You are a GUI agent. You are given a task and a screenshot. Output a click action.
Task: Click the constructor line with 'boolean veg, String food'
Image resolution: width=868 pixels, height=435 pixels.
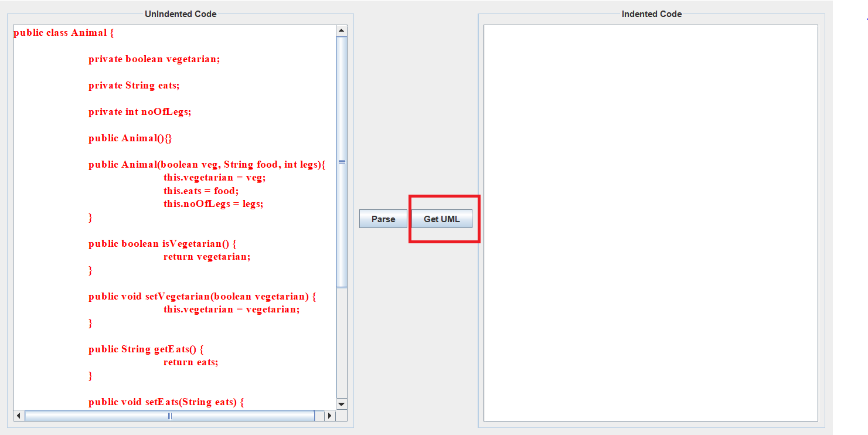(x=207, y=165)
